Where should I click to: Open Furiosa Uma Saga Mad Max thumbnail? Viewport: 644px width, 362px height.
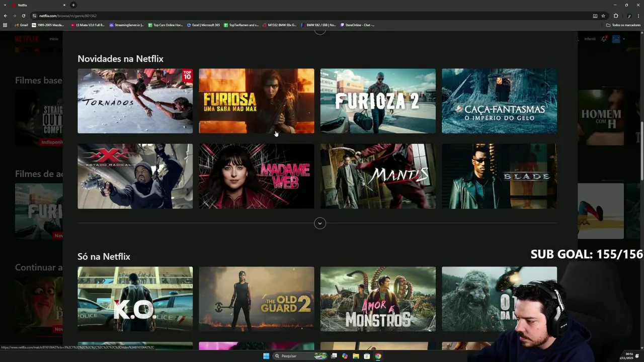point(257,101)
